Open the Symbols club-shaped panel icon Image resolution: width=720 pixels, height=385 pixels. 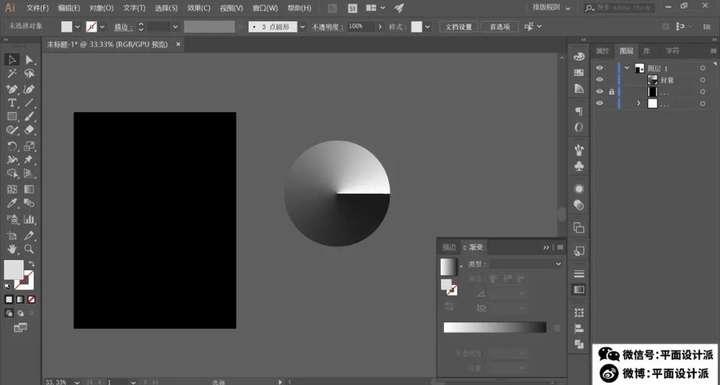pos(579,166)
